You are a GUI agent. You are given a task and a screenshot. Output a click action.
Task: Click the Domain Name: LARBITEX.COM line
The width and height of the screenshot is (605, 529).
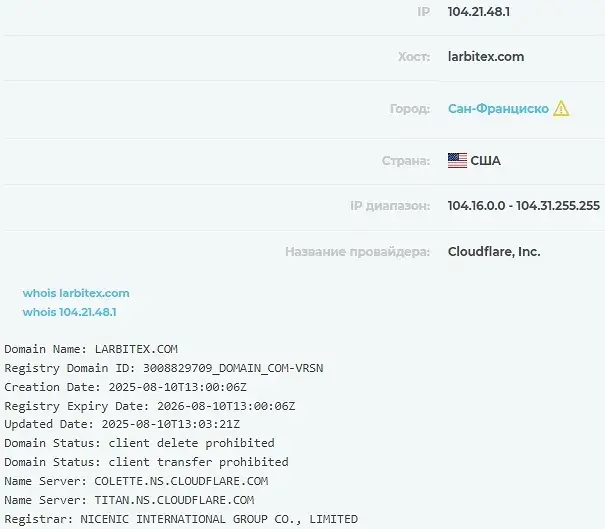[x=91, y=349]
